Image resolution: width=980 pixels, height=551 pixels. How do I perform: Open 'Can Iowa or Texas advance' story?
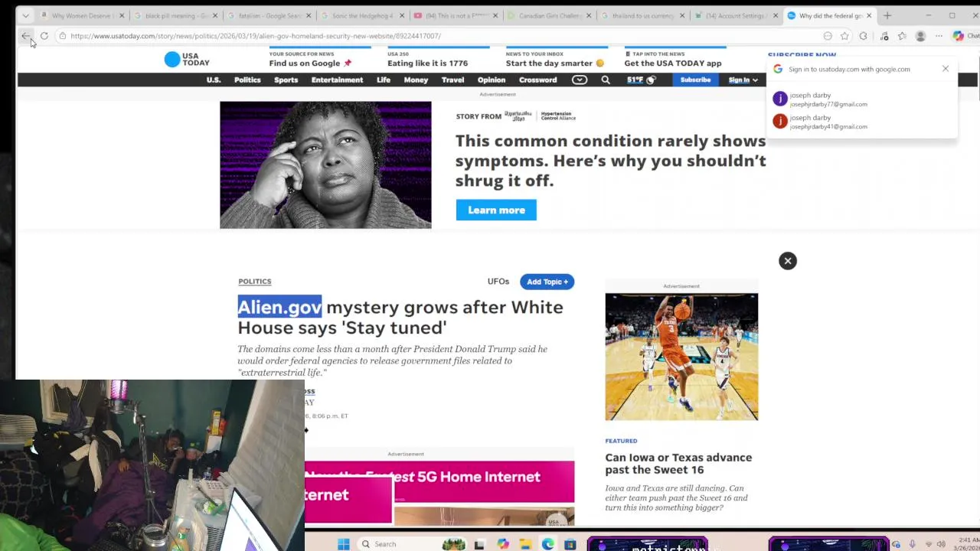678,464
